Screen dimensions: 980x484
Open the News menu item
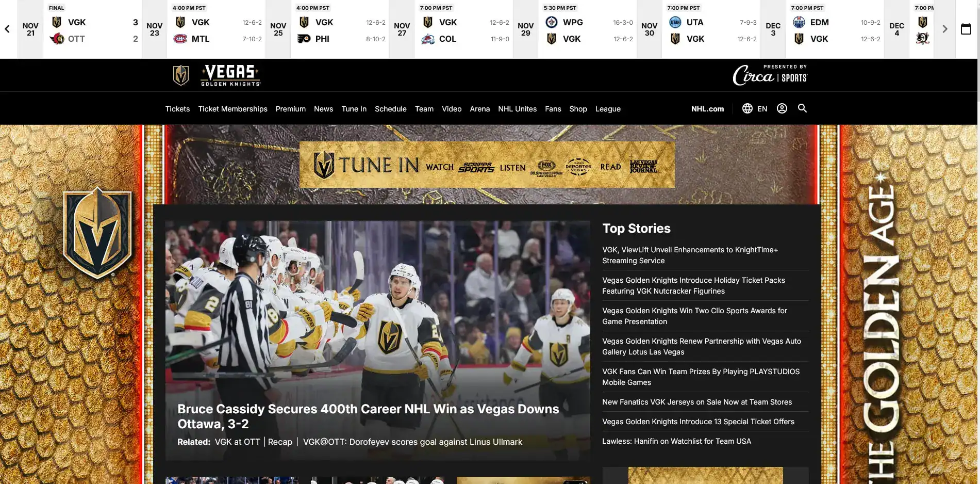point(324,109)
